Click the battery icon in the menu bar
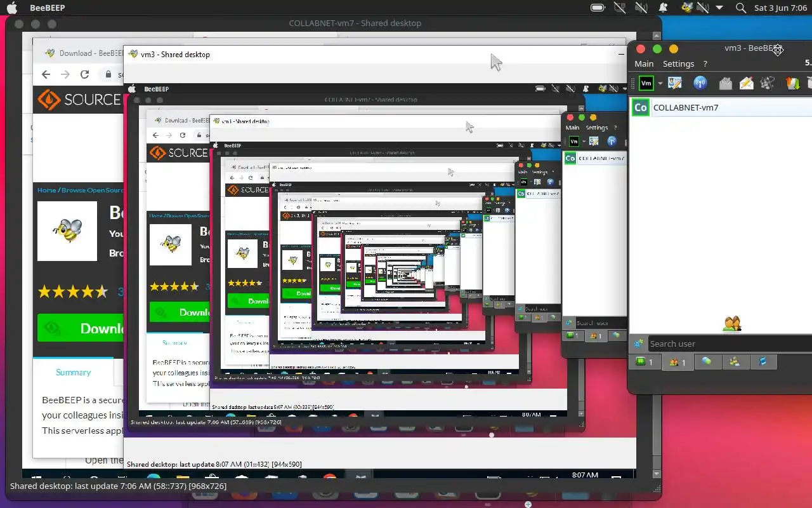The width and height of the screenshot is (812, 508). click(x=598, y=8)
